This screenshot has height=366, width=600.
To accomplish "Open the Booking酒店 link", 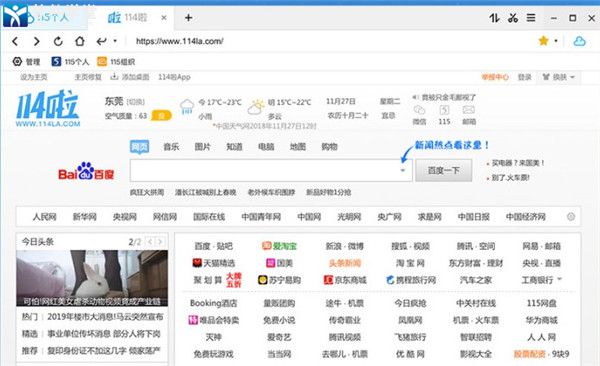I will [x=214, y=303].
